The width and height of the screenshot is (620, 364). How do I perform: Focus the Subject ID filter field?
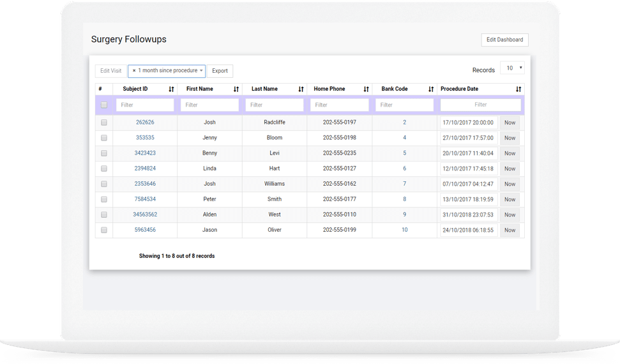(145, 105)
